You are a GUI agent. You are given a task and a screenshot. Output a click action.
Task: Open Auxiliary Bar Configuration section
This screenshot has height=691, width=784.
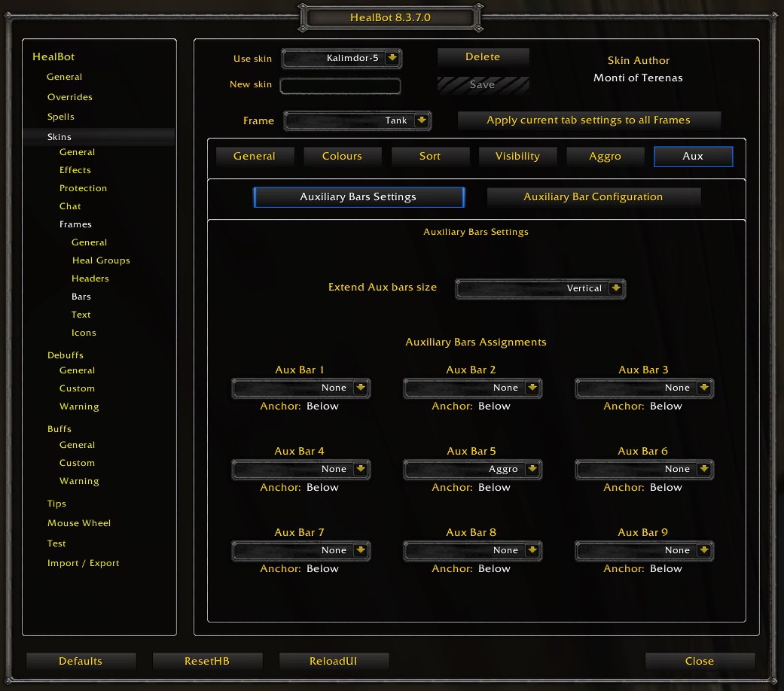593,197
